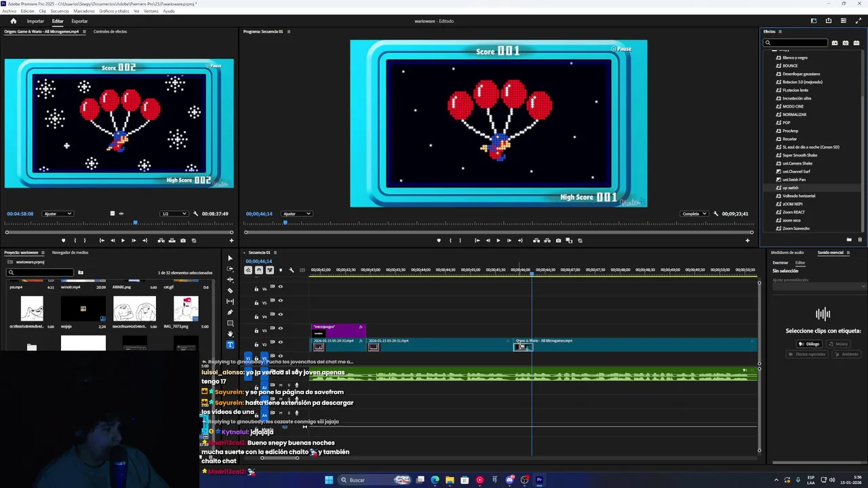Open Gráficos y títulos menu

114,11
